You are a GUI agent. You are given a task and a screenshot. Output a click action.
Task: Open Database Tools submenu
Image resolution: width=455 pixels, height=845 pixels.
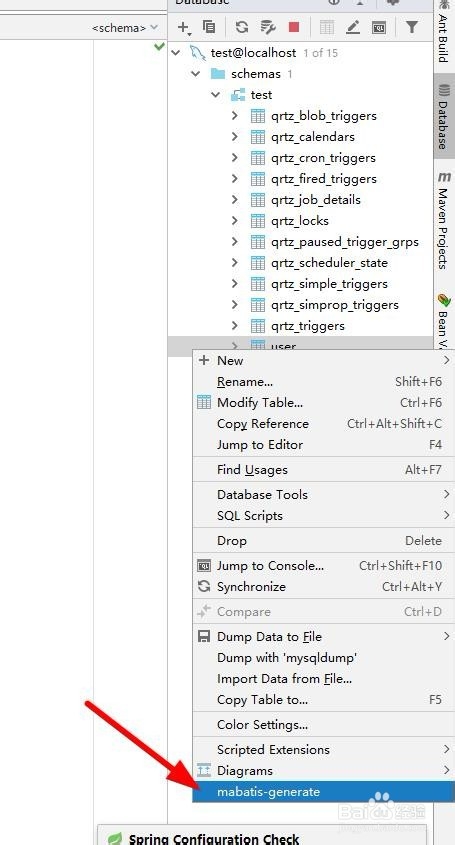pos(322,494)
